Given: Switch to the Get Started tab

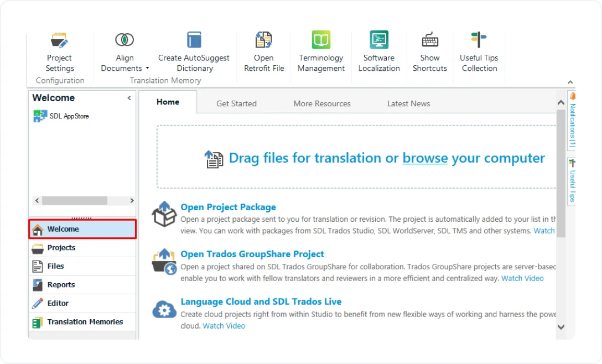Looking at the screenshot, I should pyautogui.click(x=236, y=103).
